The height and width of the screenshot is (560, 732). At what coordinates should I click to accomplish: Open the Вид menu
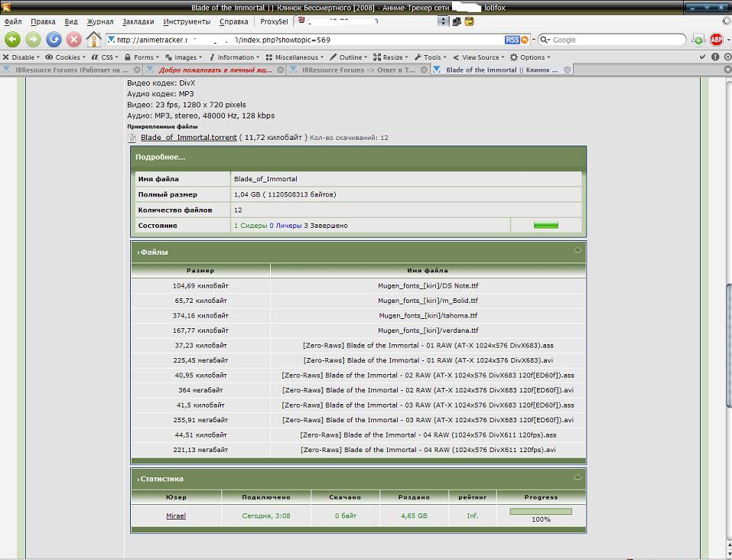pos(71,21)
